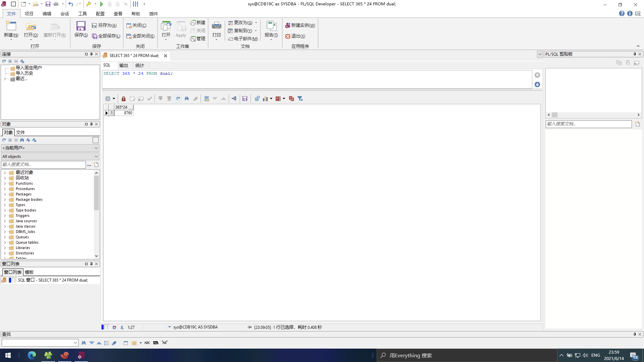Toggle the pin on the Objects panel
The height and width of the screenshot is (362, 644).
(91, 124)
